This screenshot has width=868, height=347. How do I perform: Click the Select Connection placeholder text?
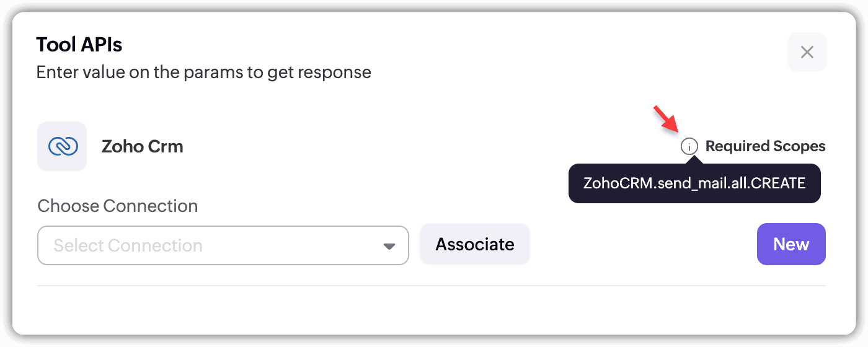click(x=128, y=245)
